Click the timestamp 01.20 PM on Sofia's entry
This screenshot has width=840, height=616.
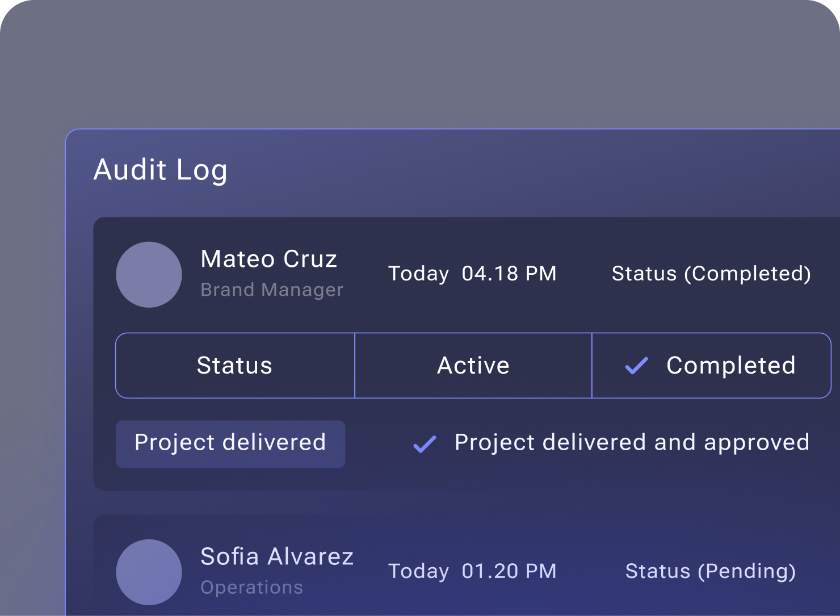[x=509, y=572]
